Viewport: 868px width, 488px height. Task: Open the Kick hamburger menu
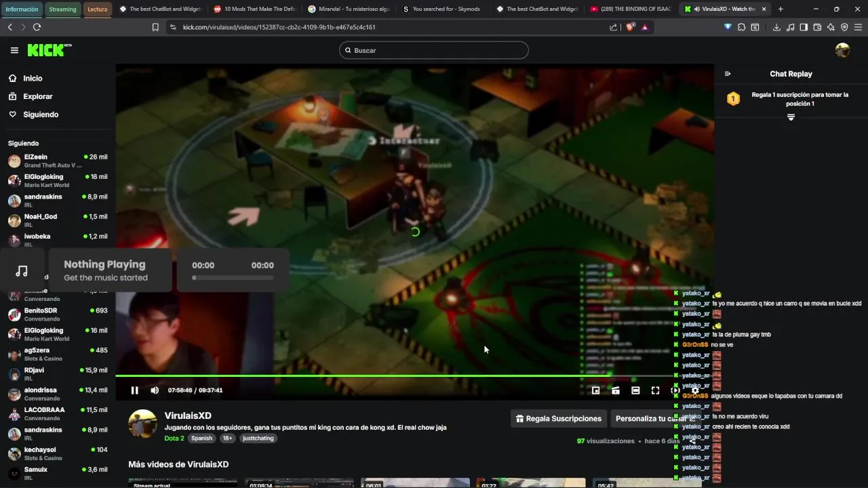point(14,50)
